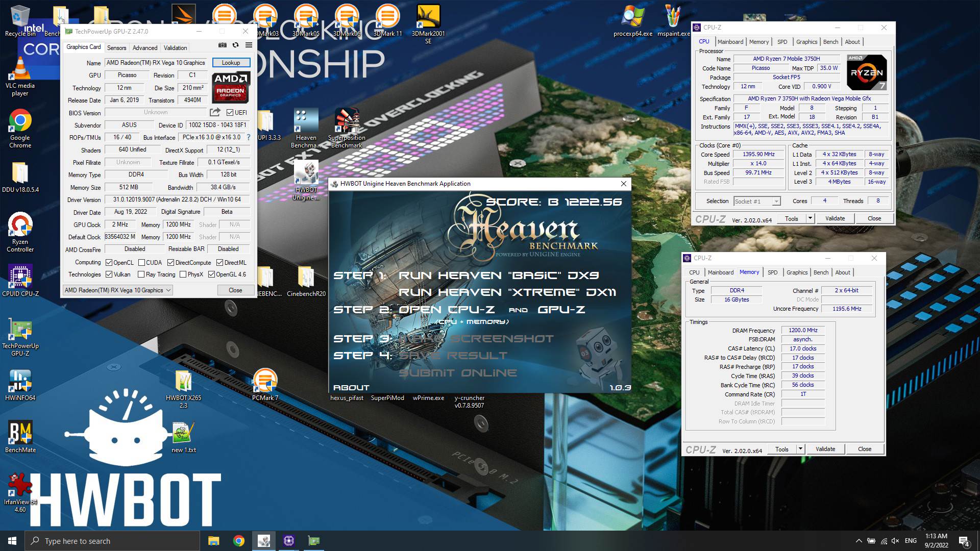Screen dimensions: 980x551
Task: Toggle the DirectCompute checkbox
Action: point(171,263)
